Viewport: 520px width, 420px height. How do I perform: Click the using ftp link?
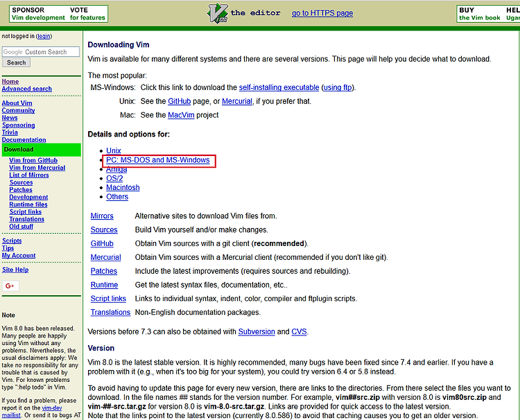point(338,87)
